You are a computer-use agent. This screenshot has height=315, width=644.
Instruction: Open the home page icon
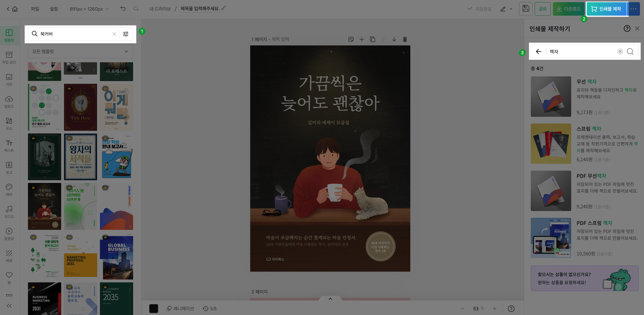pos(15,9)
